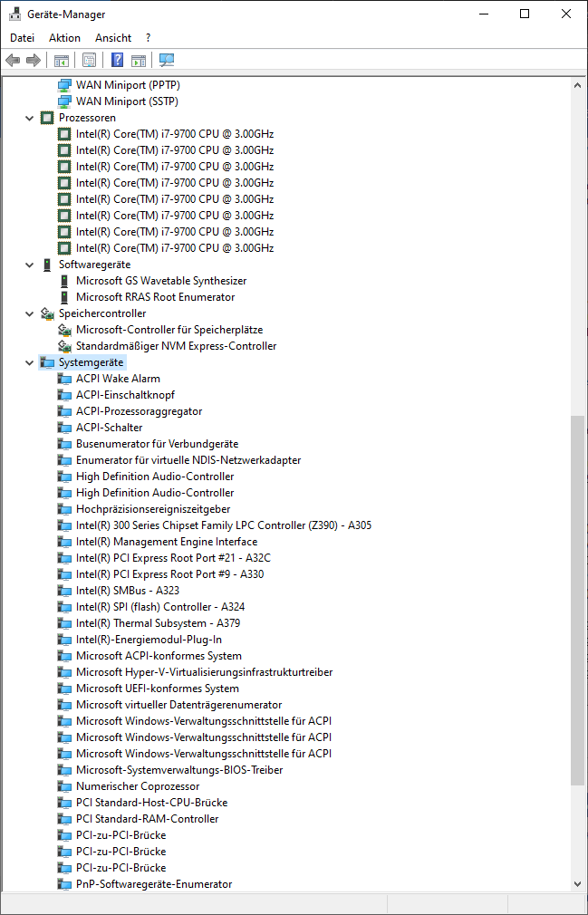Viewport: 588px width, 915px height.
Task: Select the Prozessoren category label
Action: tap(87, 118)
